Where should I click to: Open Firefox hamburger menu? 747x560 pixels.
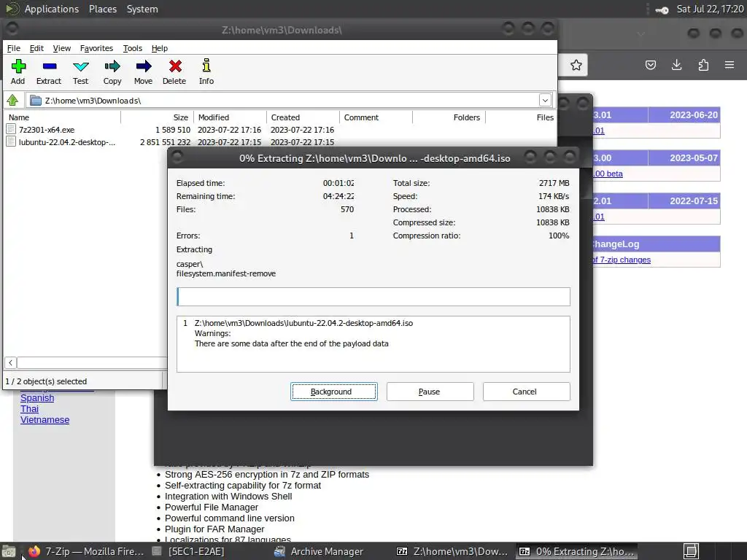[x=729, y=65]
